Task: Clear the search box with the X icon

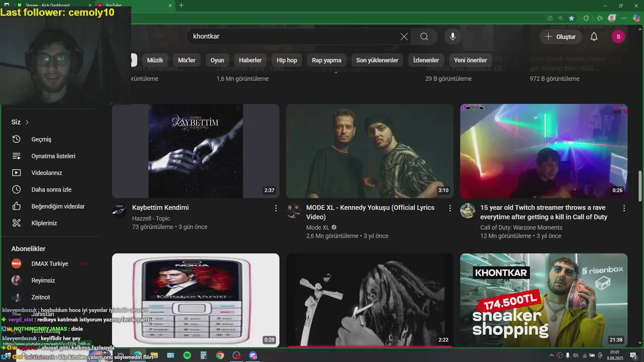Action: pyautogui.click(x=404, y=37)
